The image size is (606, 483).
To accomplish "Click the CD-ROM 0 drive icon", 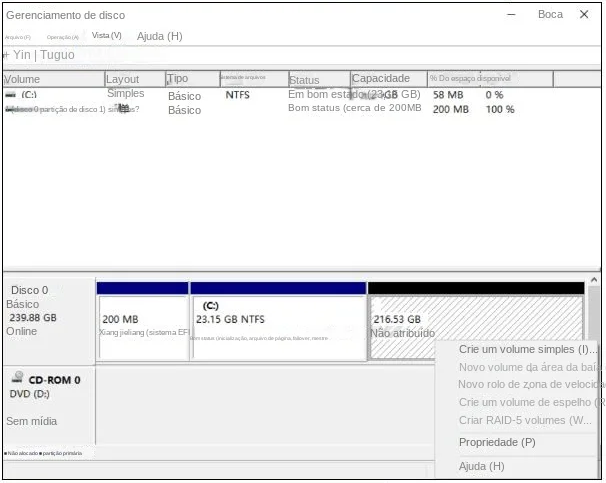I will pyautogui.click(x=17, y=377).
